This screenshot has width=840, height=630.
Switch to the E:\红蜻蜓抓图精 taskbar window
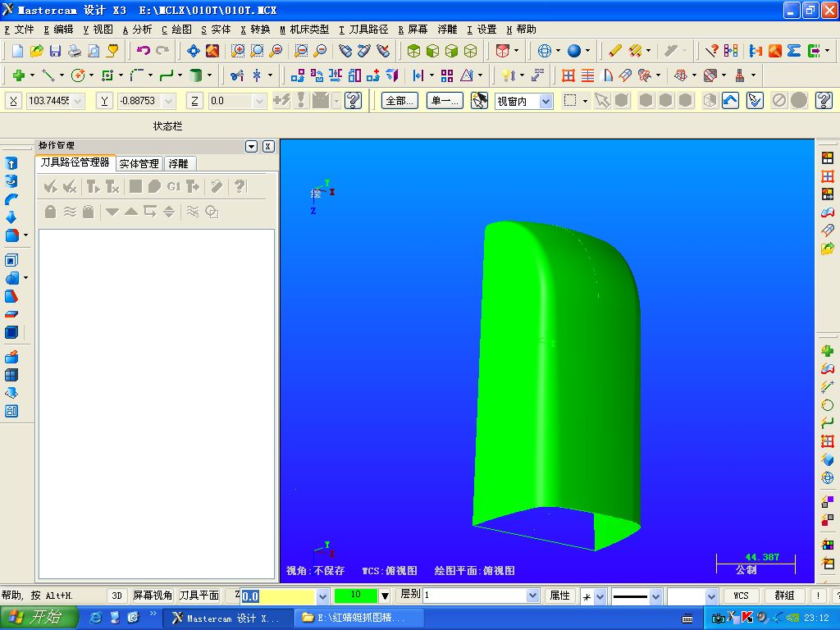click(x=358, y=618)
